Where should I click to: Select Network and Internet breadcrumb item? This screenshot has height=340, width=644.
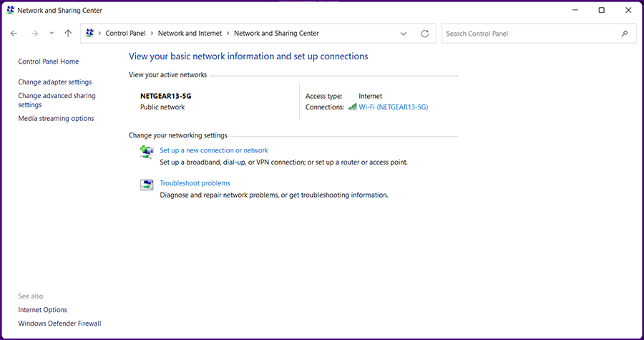pyautogui.click(x=190, y=34)
